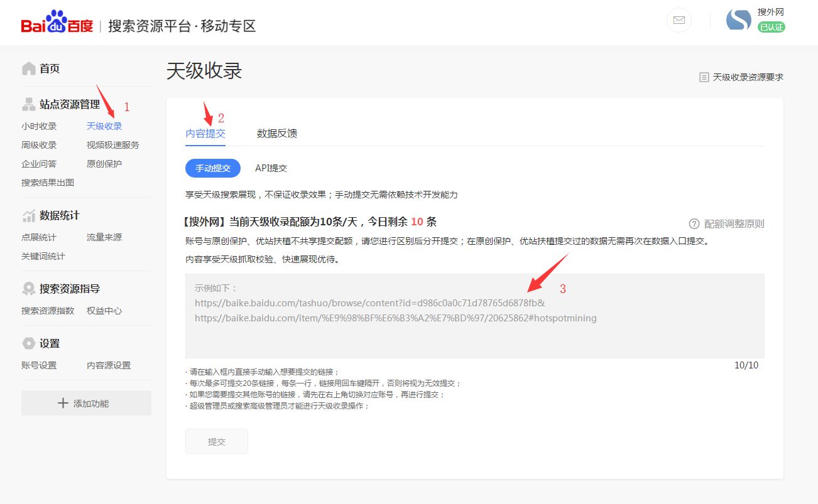The image size is (818, 504).
Task: Click the medal icon beside 搜索资源指导
Action: coord(30,288)
